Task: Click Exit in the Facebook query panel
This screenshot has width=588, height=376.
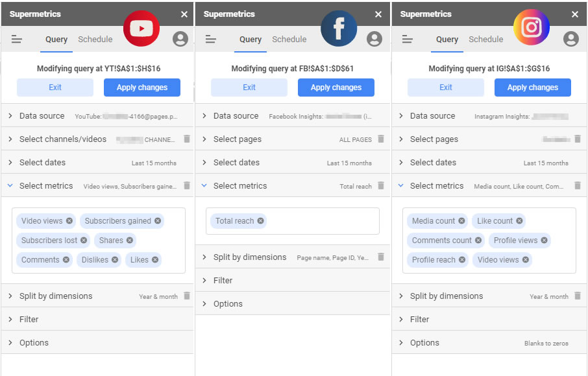Action: click(249, 88)
